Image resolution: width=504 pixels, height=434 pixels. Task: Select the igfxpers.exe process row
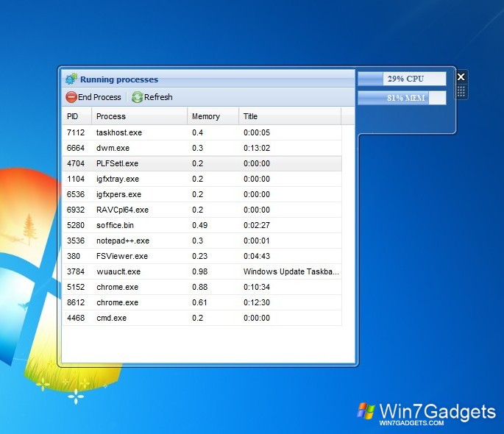202,194
